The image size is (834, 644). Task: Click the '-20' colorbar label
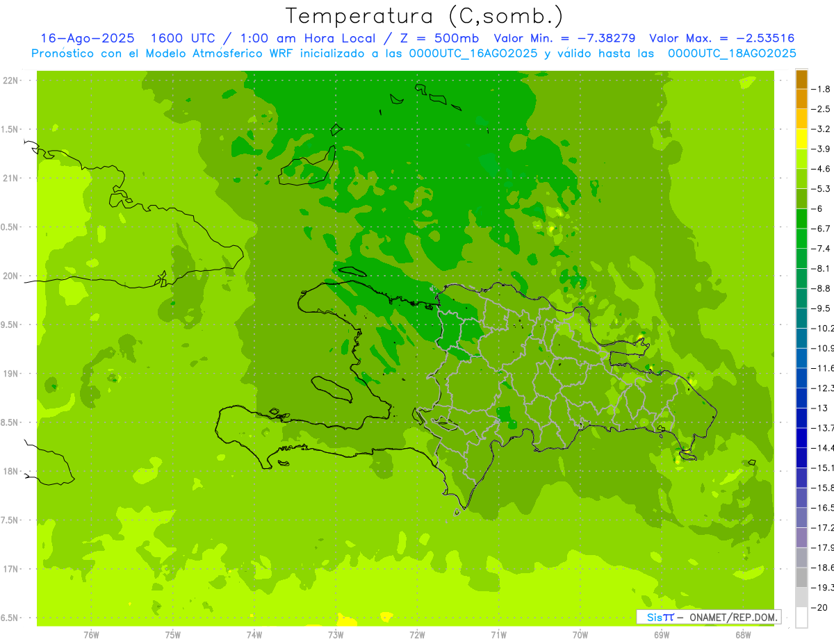point(820,607)
